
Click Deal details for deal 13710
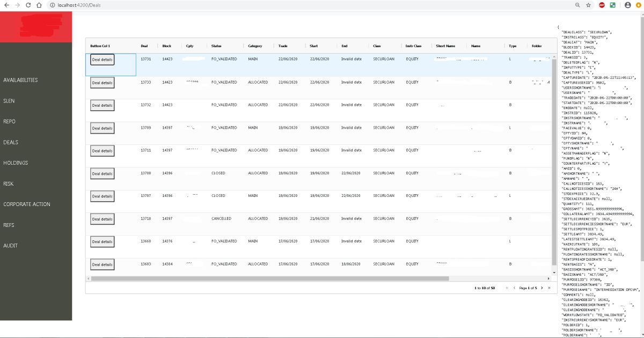coord(102,219)
